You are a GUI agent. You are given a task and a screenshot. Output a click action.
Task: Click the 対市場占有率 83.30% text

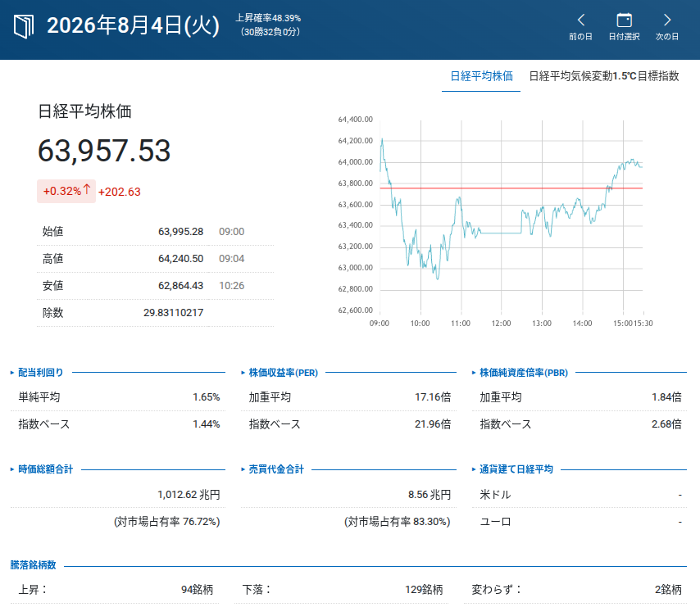[398, 522]
